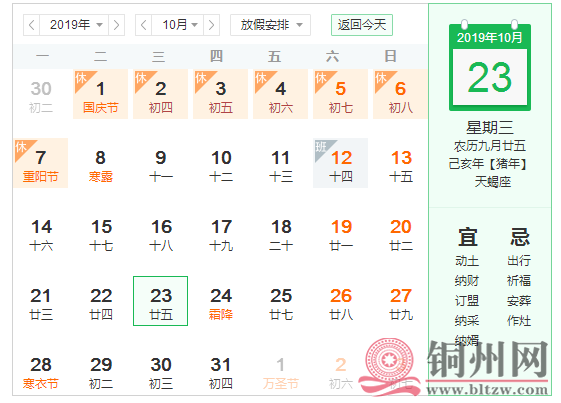Click the 休 badge on October 1
Screen dimensions: 561x403
pos(81,78)
